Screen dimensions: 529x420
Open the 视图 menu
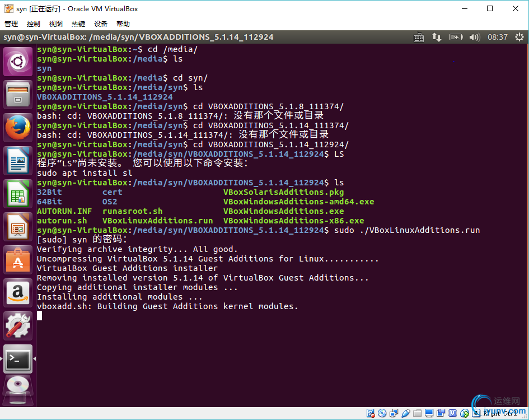coord(56,24)
